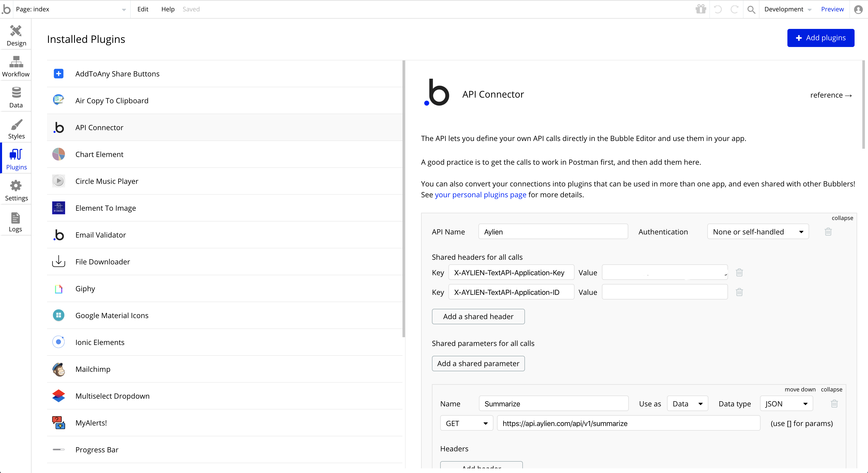
Task: Click the api.aylien.com URL field
Action: [629, 423]
